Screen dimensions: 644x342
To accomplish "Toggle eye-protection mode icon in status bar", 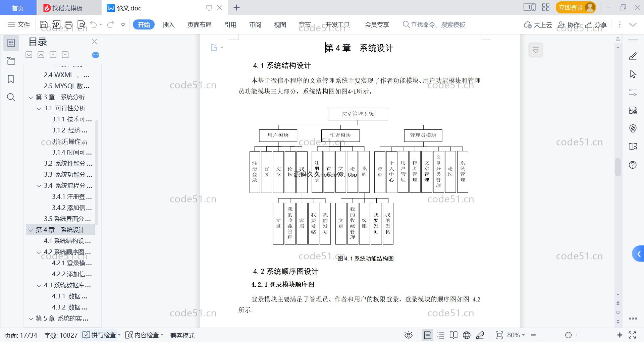I will point(408,335).
